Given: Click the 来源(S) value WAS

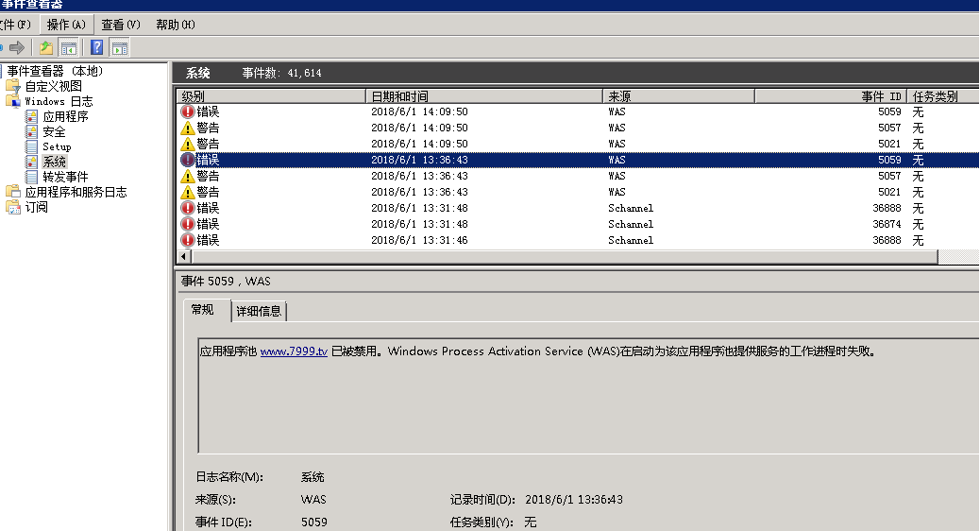Looking at the screenshot, I should (313, 500).
